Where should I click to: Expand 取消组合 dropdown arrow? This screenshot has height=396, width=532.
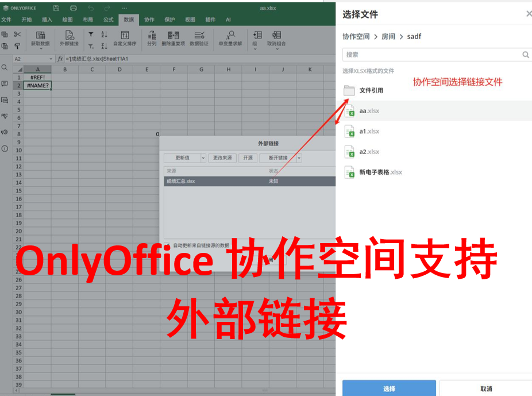click(x=277, y=49)
